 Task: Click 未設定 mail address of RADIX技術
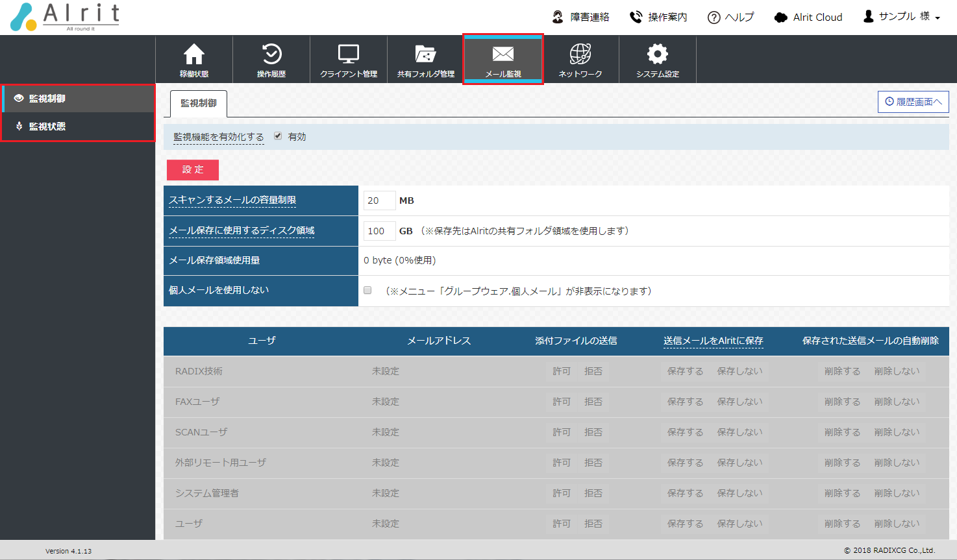(x=386, y=371)
